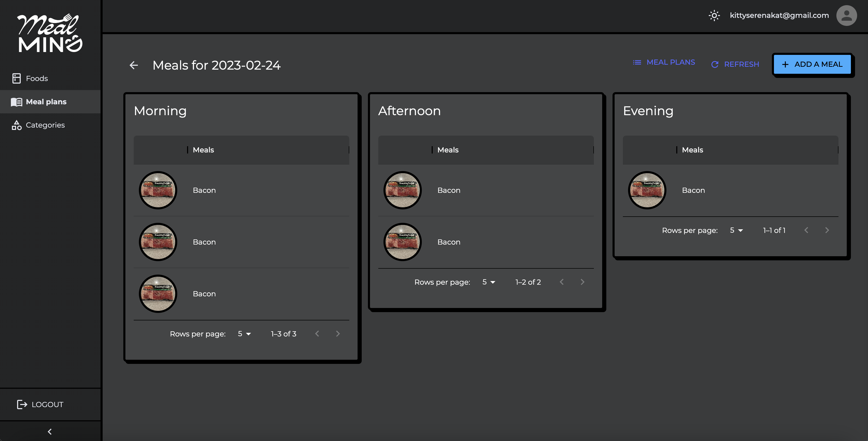The width and height of the screenshot is (868, 441).
Task: Open the Afternoon rows per page dropdown
Action: coord(489,282)
